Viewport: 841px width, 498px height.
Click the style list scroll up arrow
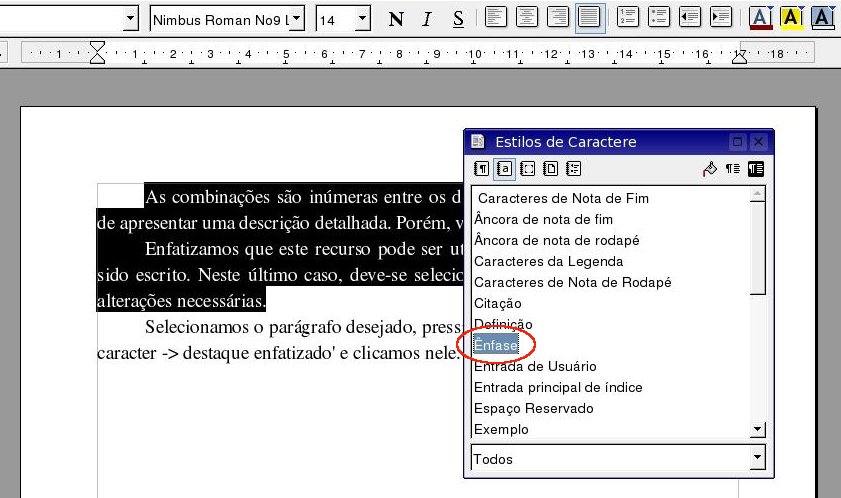(x=757, y=194)
